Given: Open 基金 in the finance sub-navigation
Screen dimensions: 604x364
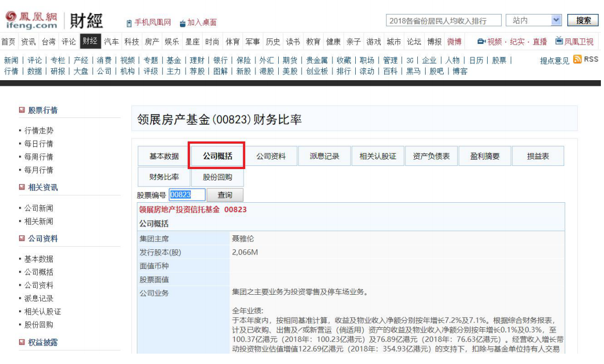Looking at the screenshot, I should tap(174, 60).
